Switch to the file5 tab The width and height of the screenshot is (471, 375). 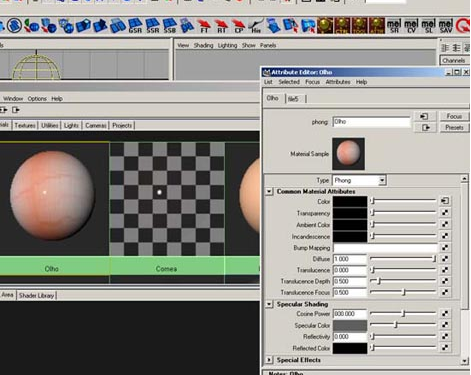[x=293, y=99]
